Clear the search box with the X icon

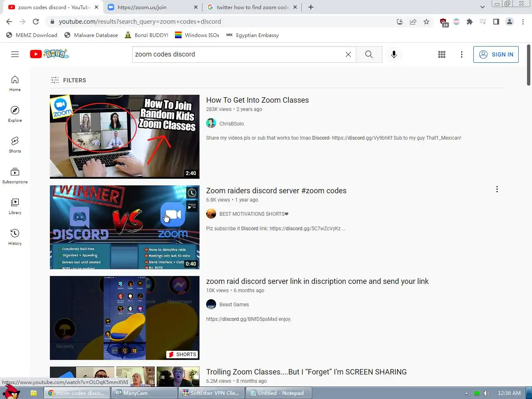coord(348,54)
